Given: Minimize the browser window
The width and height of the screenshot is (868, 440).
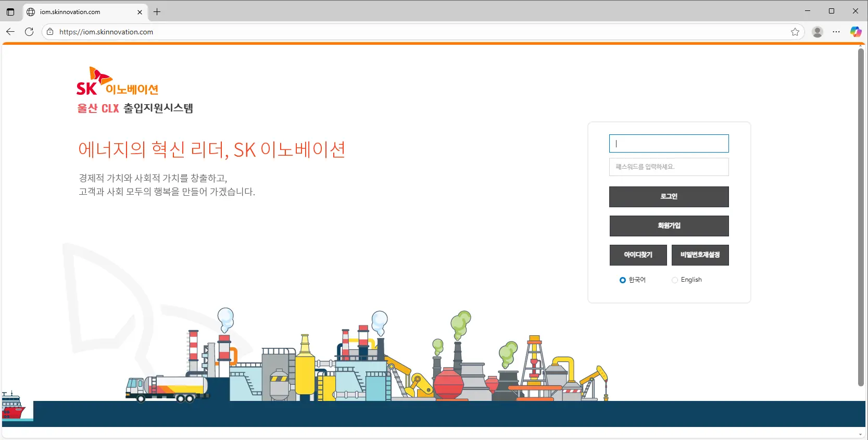Looking at the screenshot, I should [x=808, y=11].
